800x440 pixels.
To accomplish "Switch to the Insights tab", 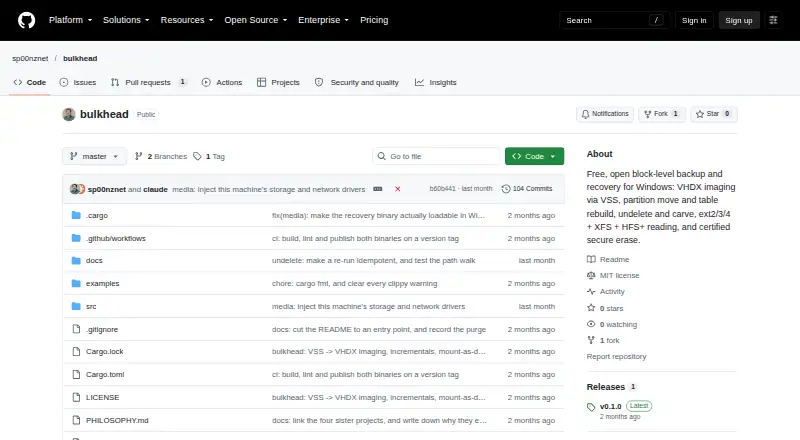I will 436,82.
